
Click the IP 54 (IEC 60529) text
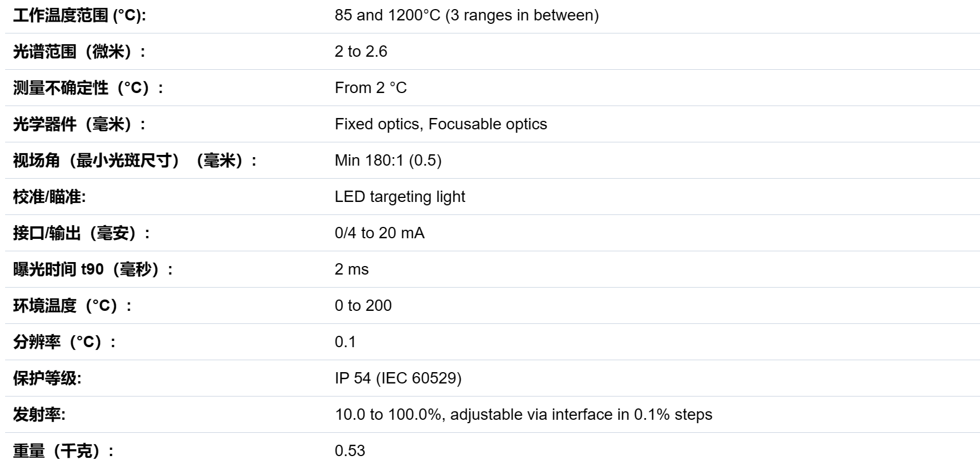(x=398, y=378)
